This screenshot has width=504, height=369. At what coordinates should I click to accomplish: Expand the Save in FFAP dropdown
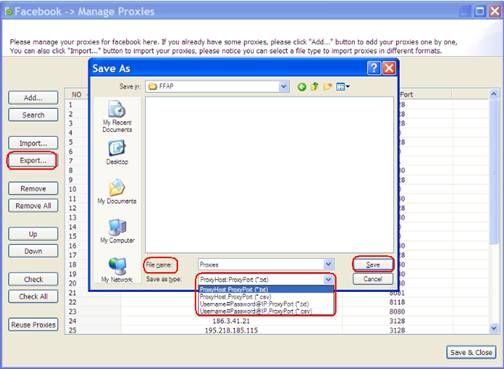click(x=283, y=87)
